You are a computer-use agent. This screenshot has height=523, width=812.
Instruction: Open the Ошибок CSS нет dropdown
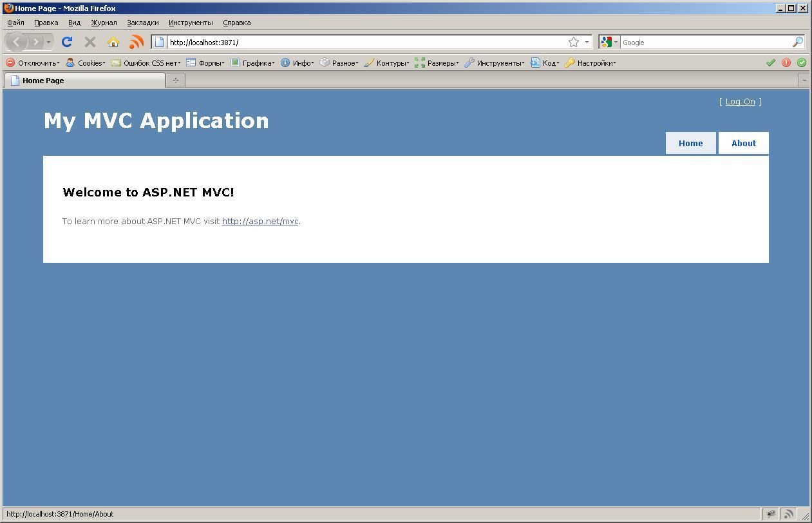(x=146, y=63)
